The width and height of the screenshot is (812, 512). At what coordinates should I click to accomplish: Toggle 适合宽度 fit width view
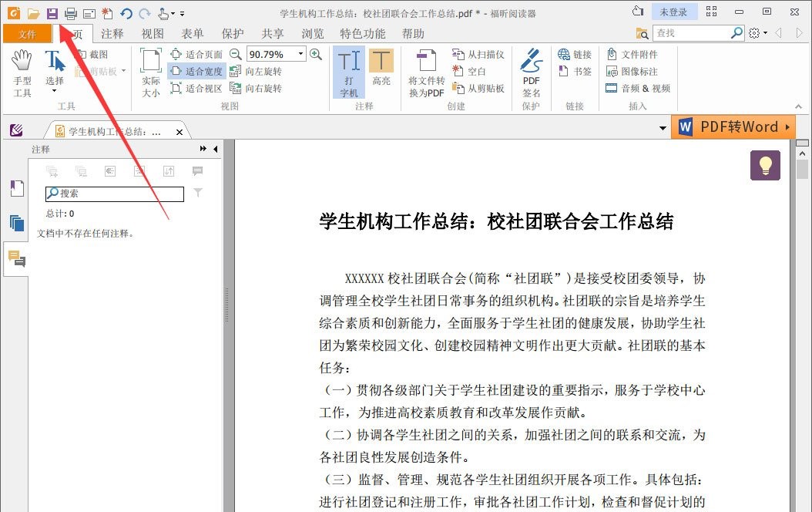pos(195,71)
